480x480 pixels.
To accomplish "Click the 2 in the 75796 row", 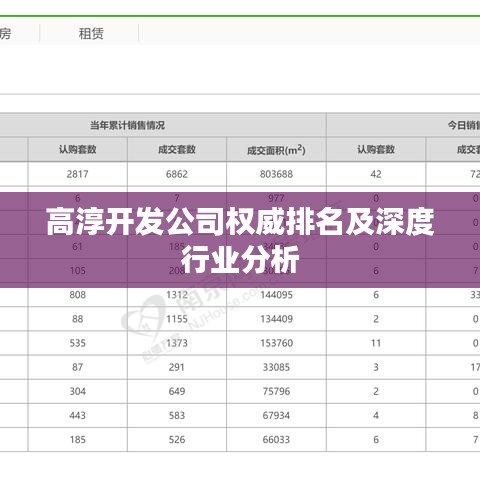I will pos(376,391).
